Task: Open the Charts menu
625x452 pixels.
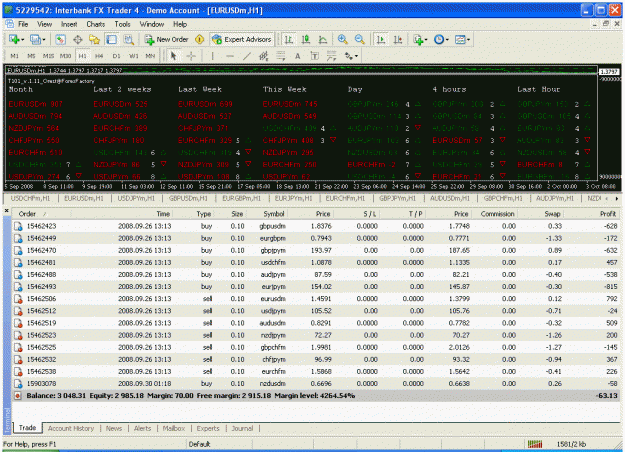Action: pyautogui.click(x=96, y=24)
